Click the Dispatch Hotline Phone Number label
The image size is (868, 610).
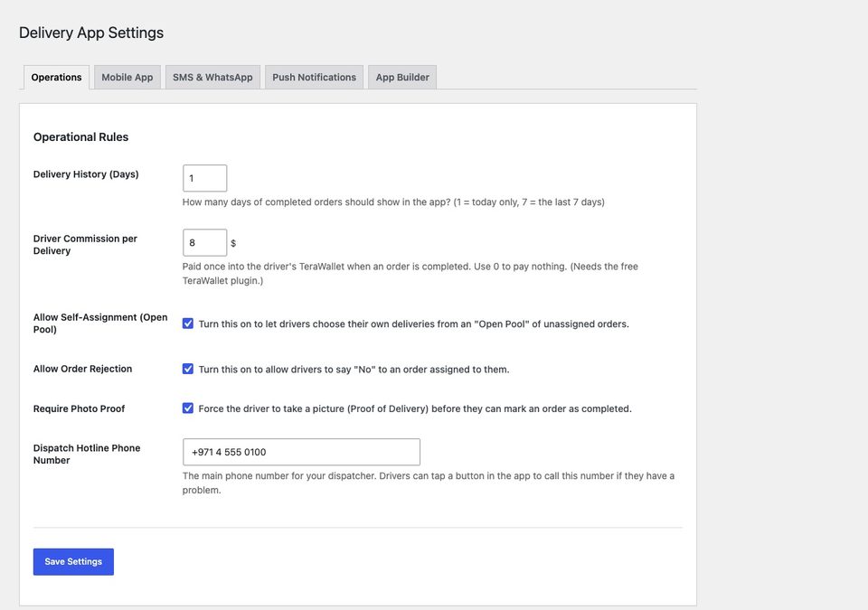click(x=87, y=454)
